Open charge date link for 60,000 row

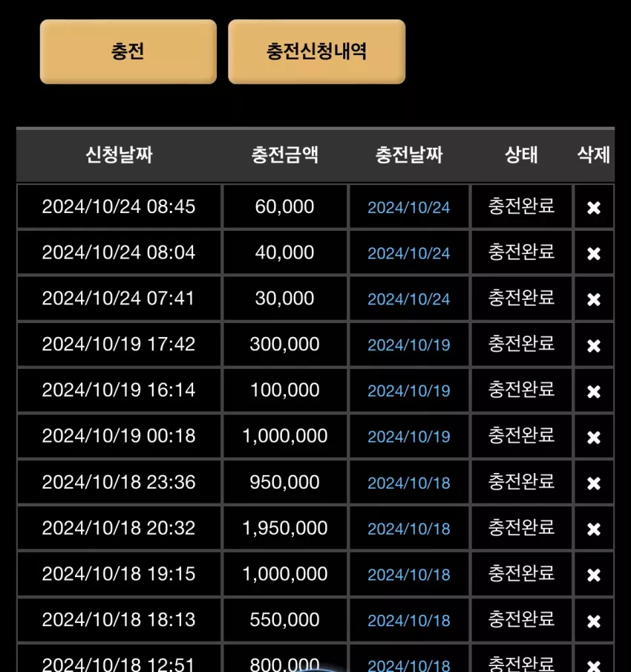click(409, 208)
